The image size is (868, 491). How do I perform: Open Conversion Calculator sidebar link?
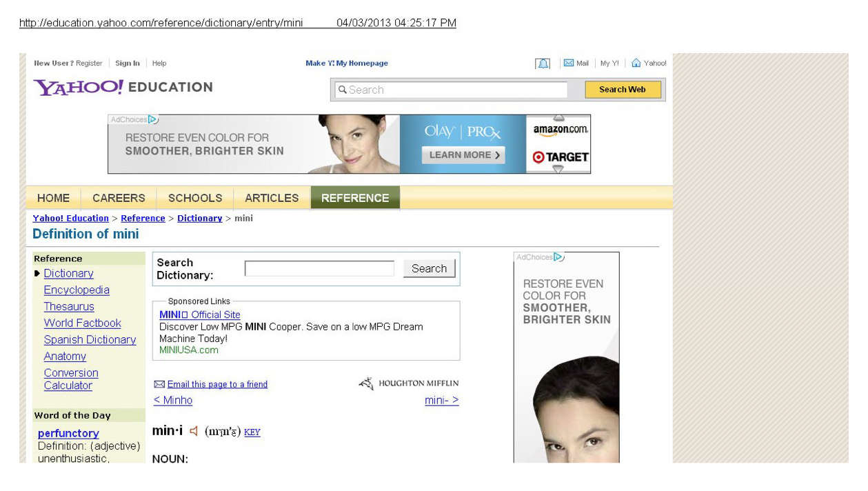point(71,379)
